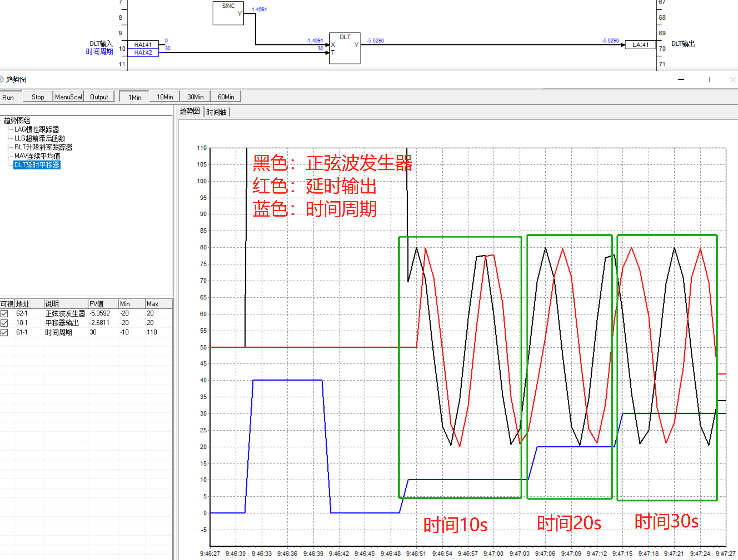This screenshot has width=738, height=560.
Task: Switch to the 趋势图 tab
Action: (x=190, y=111)
